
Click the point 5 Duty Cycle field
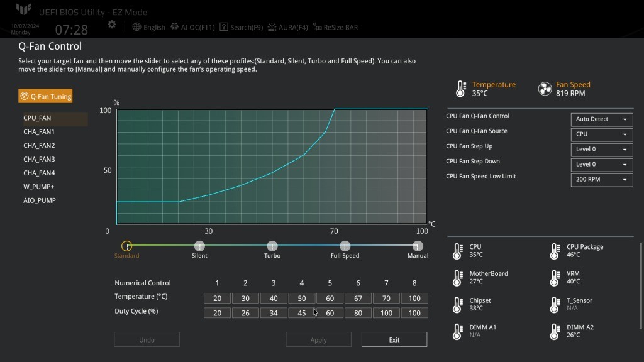pos(330,313)
